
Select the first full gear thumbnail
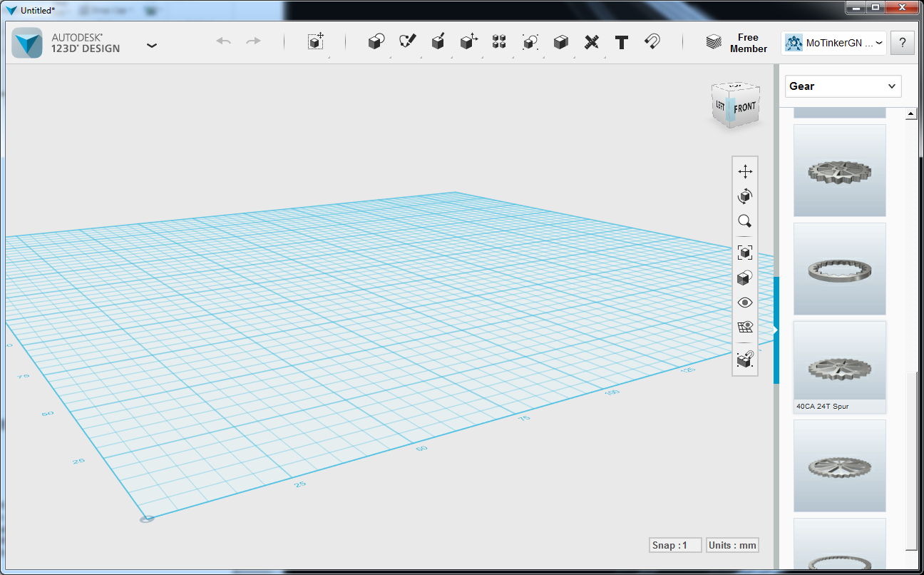[840, 171]
